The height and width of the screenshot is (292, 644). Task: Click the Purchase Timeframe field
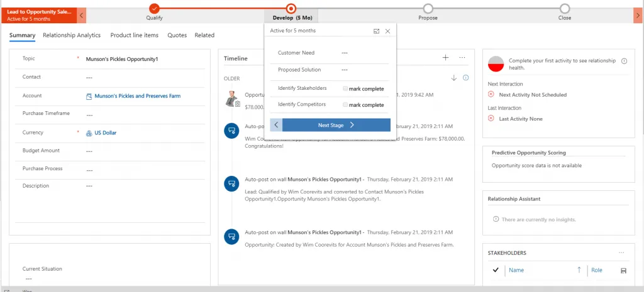pyautogui.click(x=89, y=116)
